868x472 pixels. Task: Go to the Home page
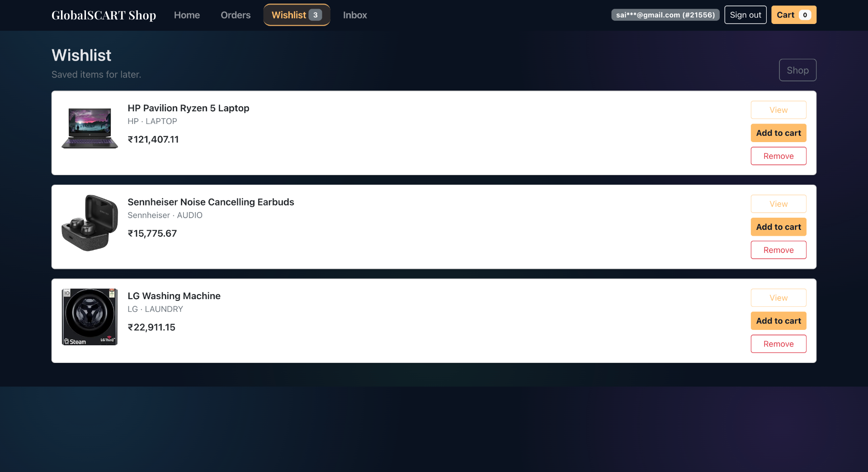click(187, 15)
